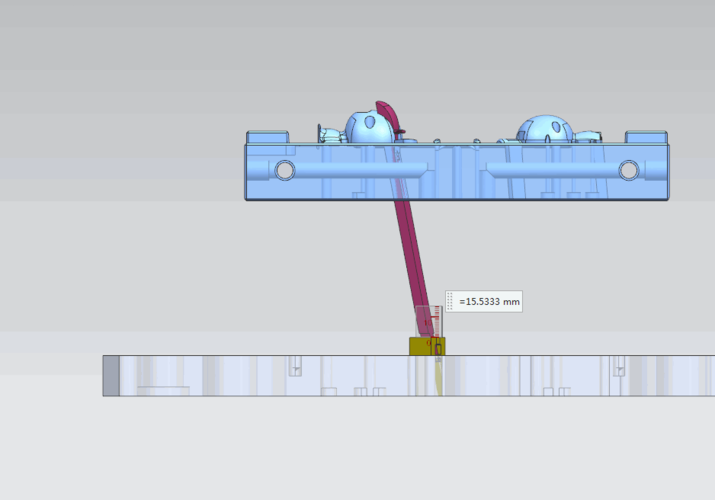715x500 pixels.
Task: Click the dark gray left end of base plate
Action: coord(110,375)
